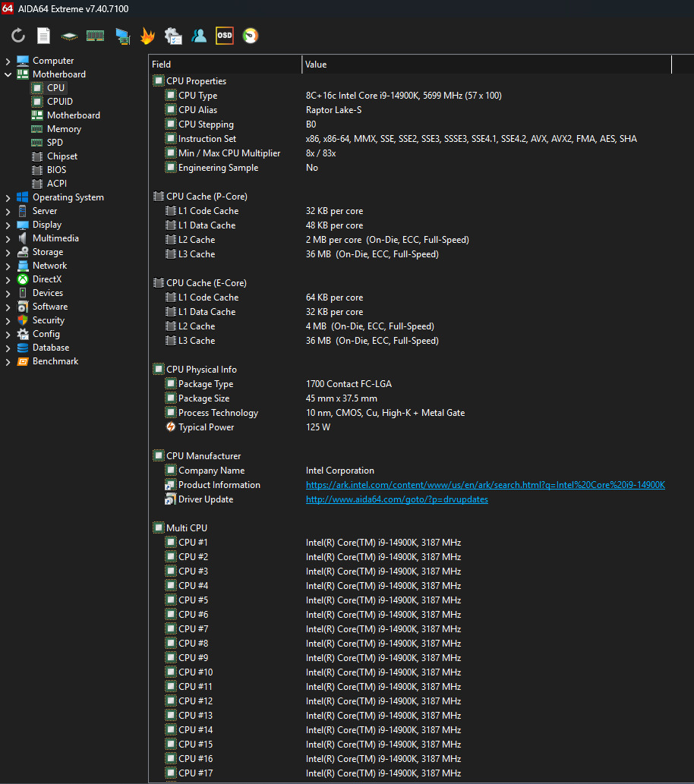Select the Package Size row
694x784 pixels.
[421, 398]
